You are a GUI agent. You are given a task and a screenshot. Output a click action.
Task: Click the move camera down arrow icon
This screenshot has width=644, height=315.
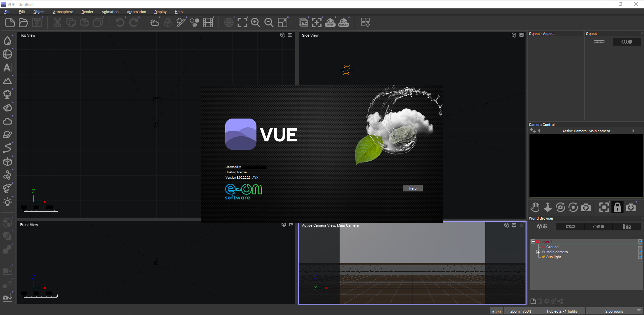click(548, 208)
